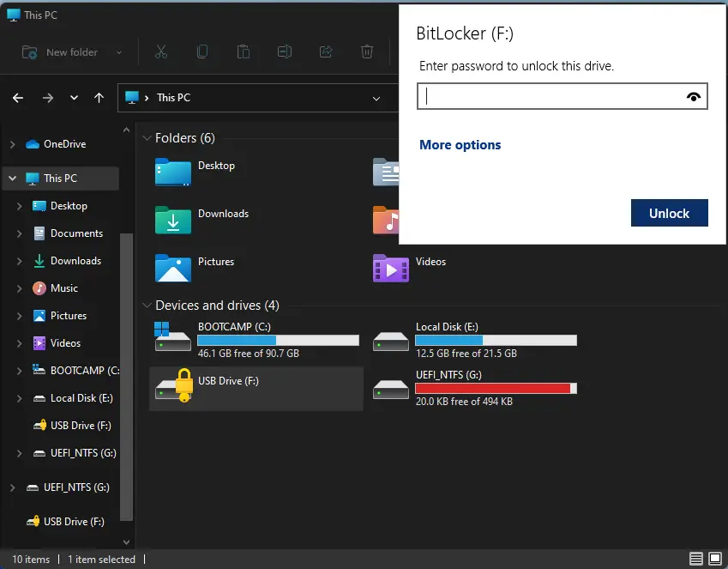Image resolution: width=728 pixels, height=569 pixels.
Task: Click the Cut scissors icon in toolbar
Action: point(160,51)
